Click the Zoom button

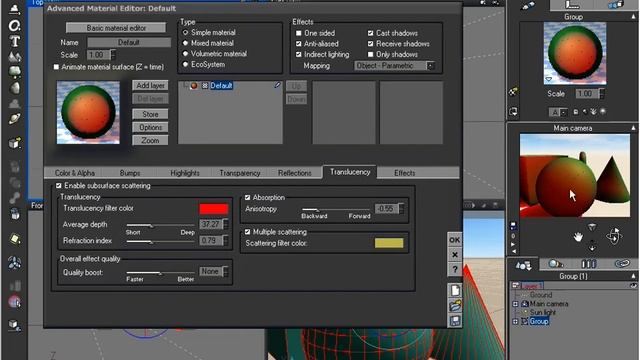[150, 140]
